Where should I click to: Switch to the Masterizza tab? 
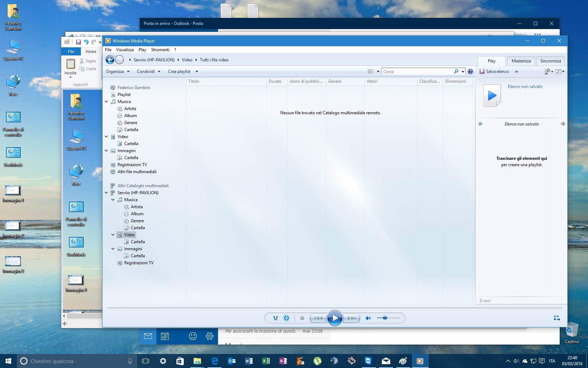click(x=521, y=61)
